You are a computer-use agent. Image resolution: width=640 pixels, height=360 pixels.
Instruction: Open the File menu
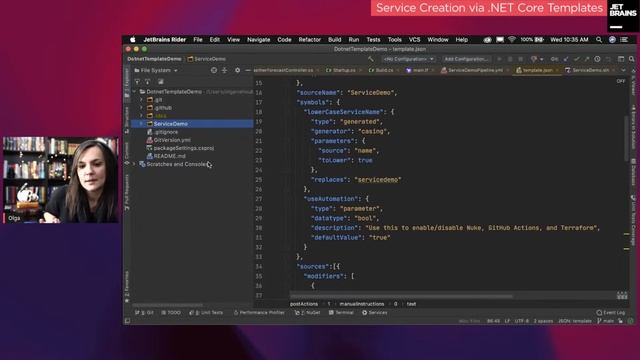click(x=198, y=40)
